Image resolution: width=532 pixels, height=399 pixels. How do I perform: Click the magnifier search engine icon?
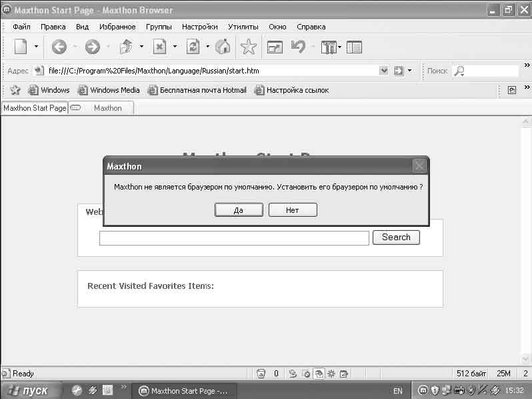(x=459, y=71)
